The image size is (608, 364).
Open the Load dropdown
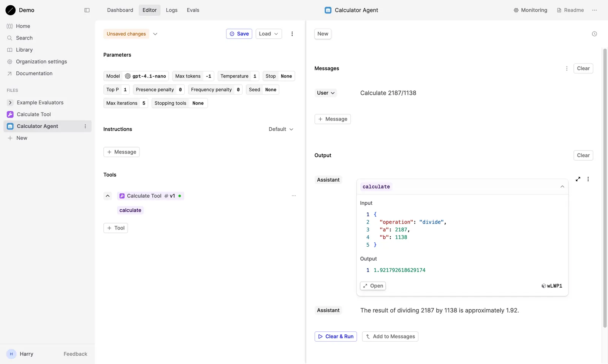coord(269,34)
